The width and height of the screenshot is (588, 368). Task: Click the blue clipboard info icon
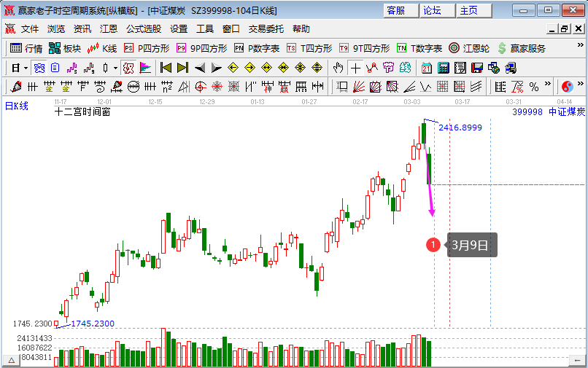click(x=55, y=68)
